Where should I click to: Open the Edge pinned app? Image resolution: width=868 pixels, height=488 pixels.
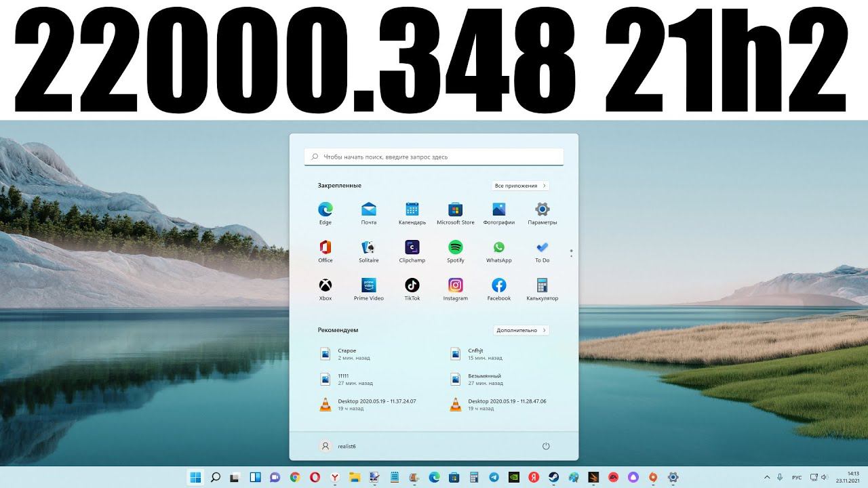click(x=325, y=213)
